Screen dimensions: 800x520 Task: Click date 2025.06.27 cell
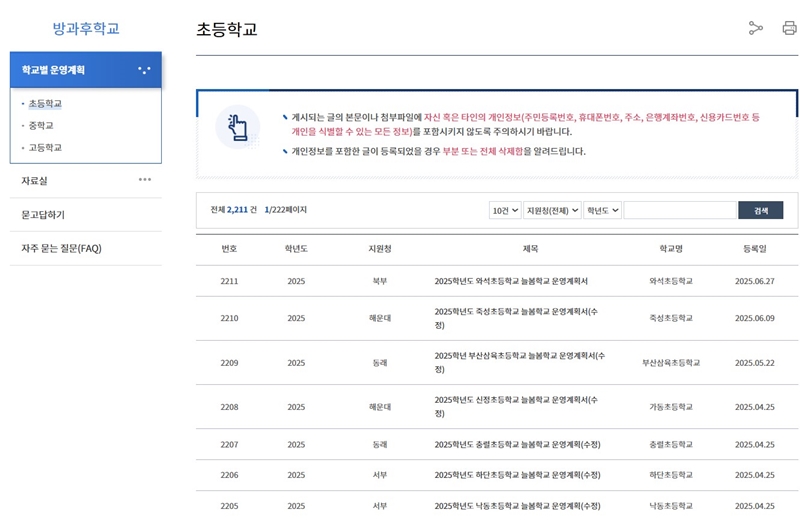click(x=755, y=281)
